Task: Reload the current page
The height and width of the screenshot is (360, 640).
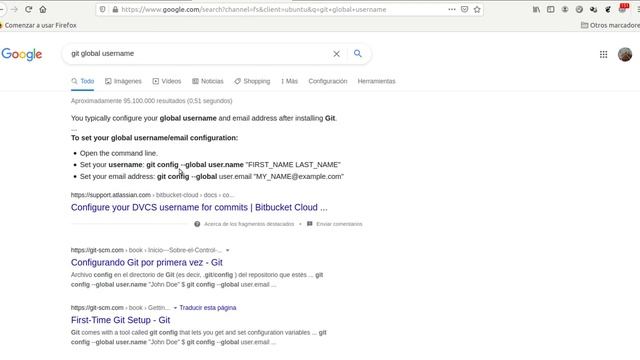Action: 29,9
